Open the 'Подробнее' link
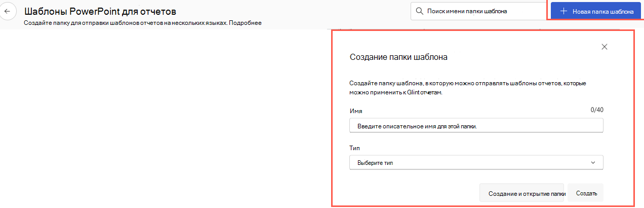Viewport: 644px width, 208px height. 245,23
